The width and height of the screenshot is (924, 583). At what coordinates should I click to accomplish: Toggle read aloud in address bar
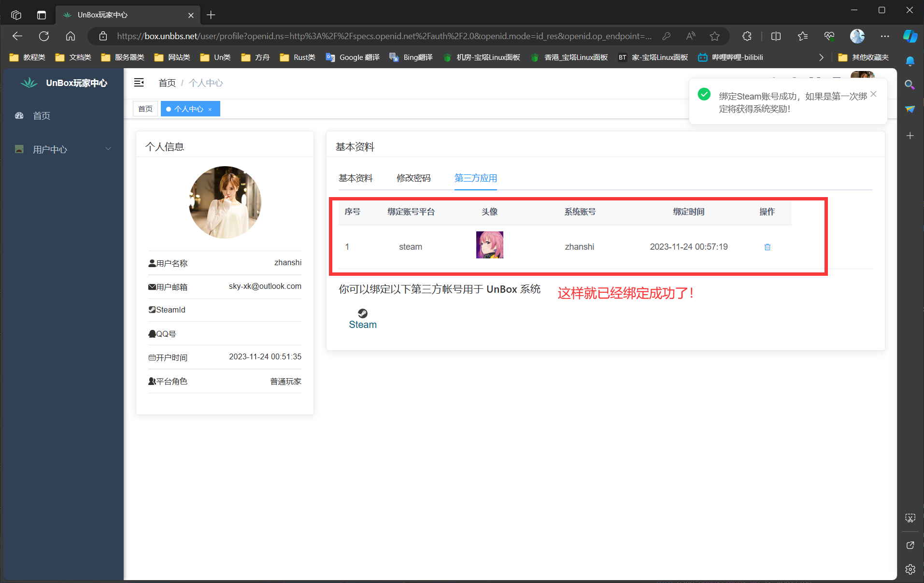tap(691, 36)
